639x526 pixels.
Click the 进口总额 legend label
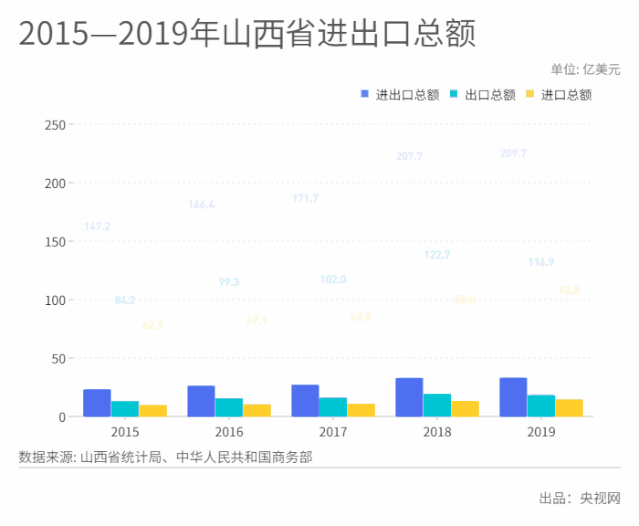click(x=566, y=95)
